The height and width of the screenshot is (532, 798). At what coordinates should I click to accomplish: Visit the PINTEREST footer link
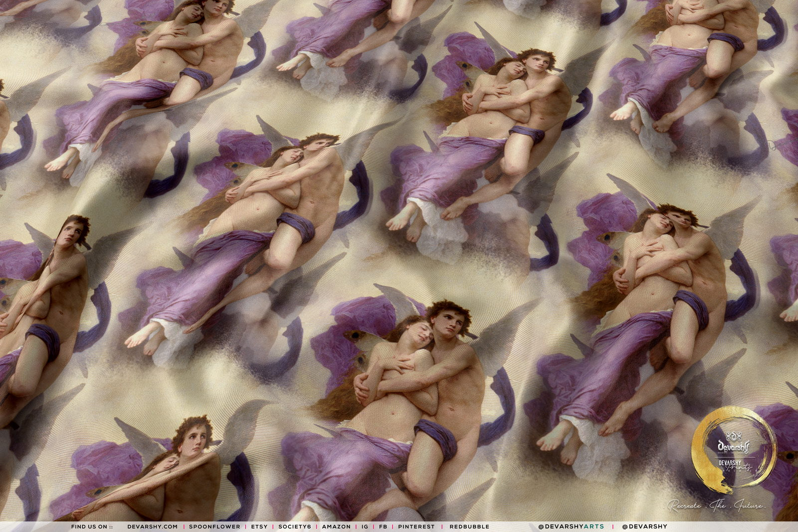416,527
